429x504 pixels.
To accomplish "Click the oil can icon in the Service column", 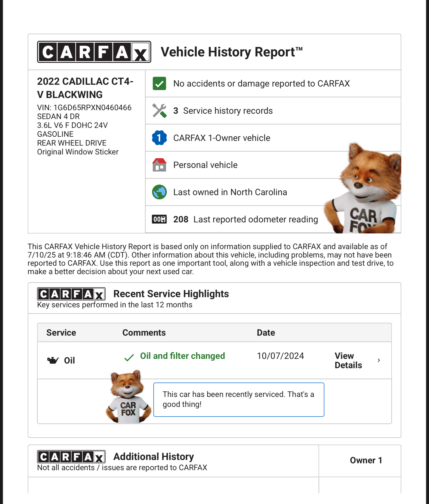I will pos(53,360).
